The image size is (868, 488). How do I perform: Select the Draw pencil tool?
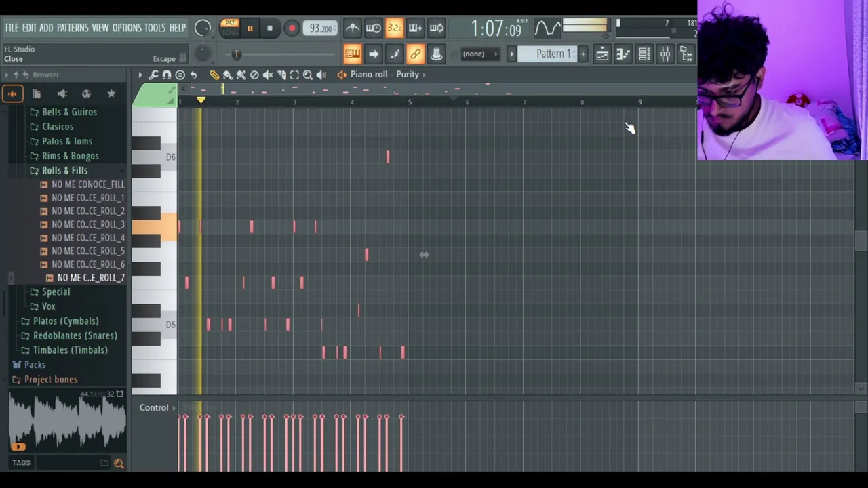(x=214, y=75)
